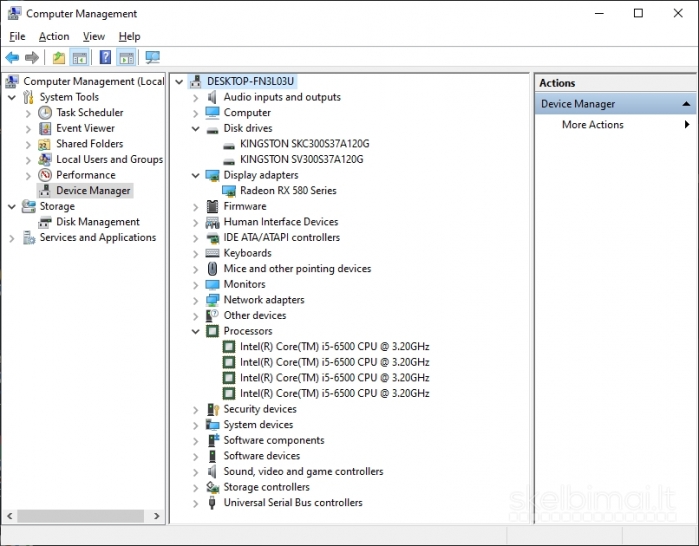Open the Help menu
This screenshot has height=546, width=699.
point(129,37)
